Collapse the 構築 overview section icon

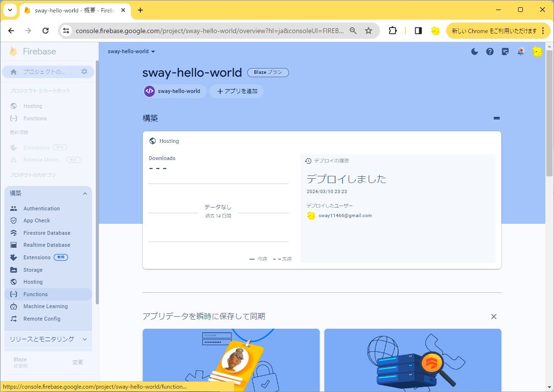click(x=496, y=118)
